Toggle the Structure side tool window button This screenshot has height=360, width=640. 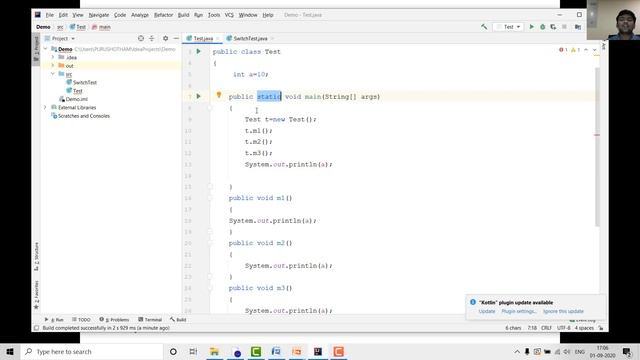pyautogui.click(x=36, y=256)
